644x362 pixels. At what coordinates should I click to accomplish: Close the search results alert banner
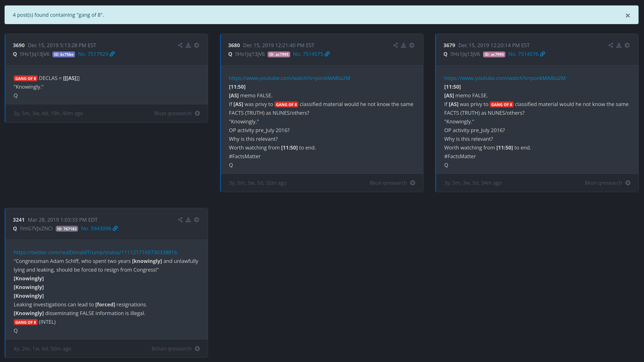point(627,15)
